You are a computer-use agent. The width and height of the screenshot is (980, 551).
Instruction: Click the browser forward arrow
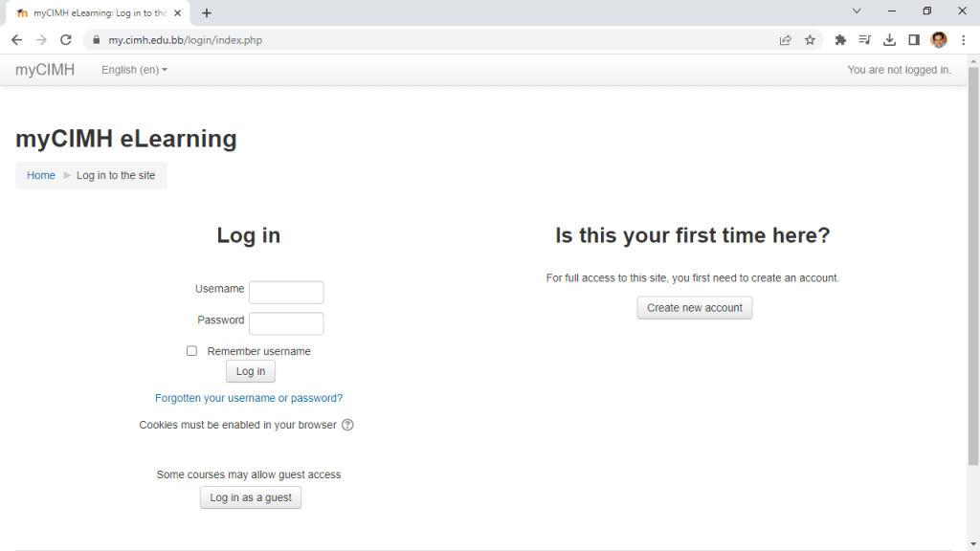click(x=41, y=40)
